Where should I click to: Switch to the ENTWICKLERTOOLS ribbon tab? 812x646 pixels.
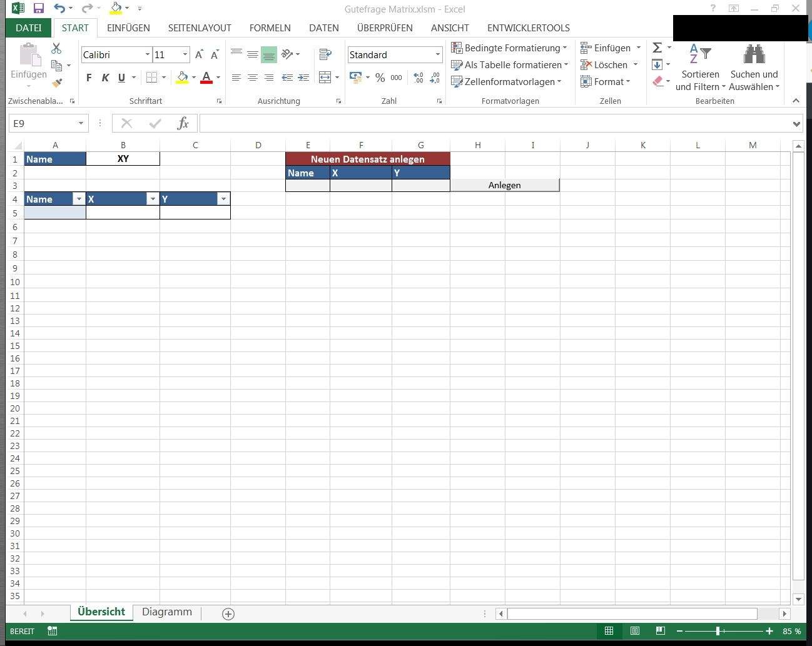point(528,28)
